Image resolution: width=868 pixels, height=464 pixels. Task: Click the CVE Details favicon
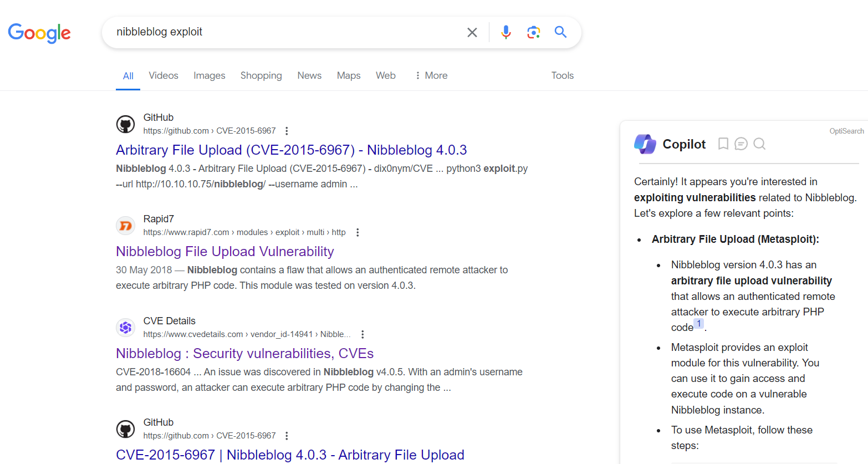point(125,328)
